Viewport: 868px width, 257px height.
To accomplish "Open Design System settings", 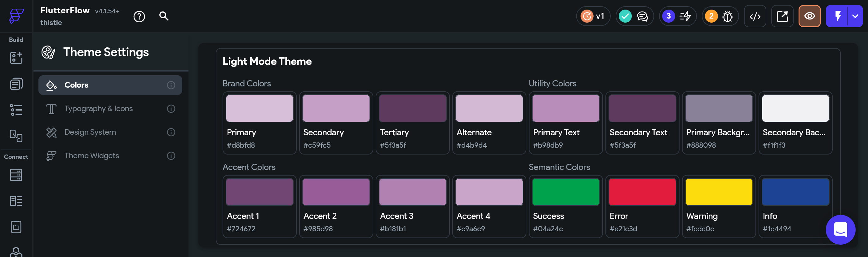I will tap(110, 132).
